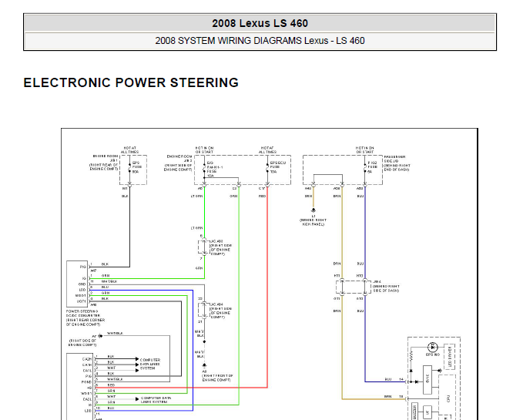Click the A7 ground symbol on the WHT/BLK wire
This screenshot has height=420, width=513.
100,336
